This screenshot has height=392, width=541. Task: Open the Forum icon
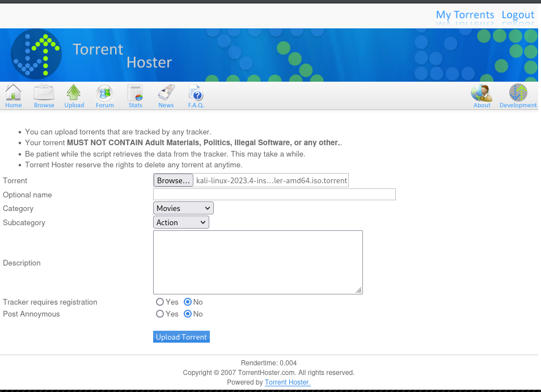tap(104, 93)
